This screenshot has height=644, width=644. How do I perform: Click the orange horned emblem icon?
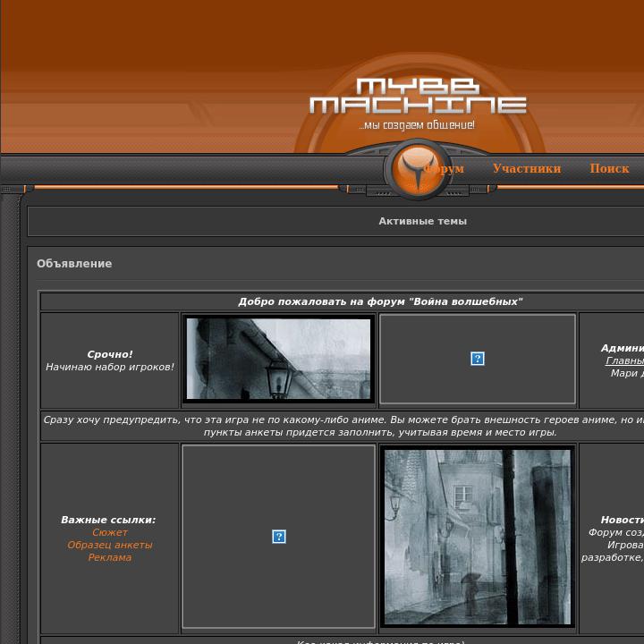point(418,169)
